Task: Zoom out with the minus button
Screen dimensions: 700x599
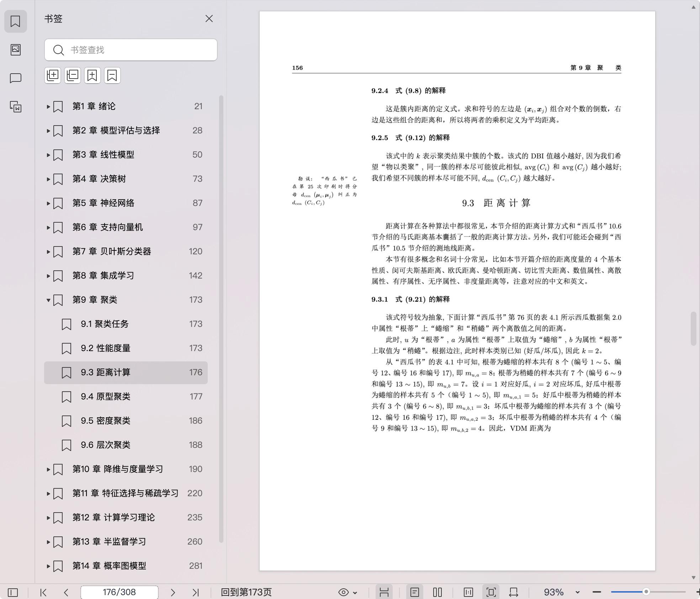Action: 597,592
